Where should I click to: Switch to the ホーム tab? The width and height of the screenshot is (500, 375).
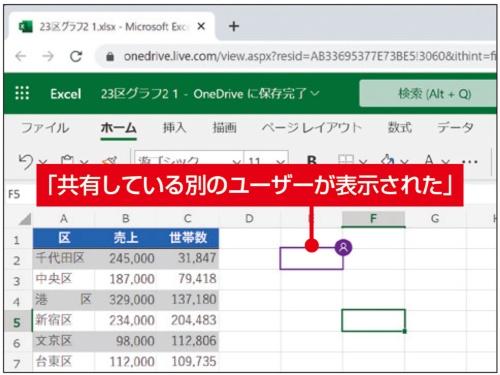click(x=119, y=128)
